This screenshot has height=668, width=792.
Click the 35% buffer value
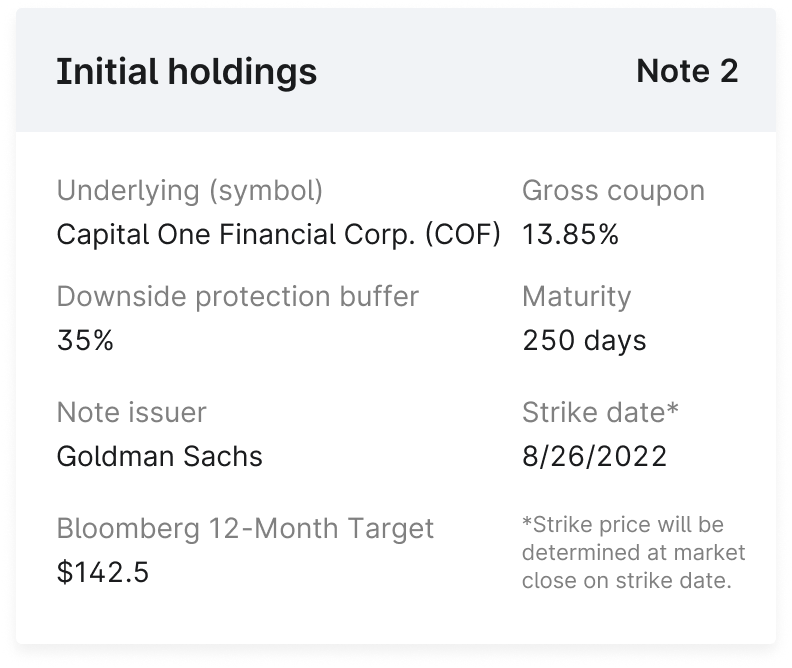tap(85, 340)
